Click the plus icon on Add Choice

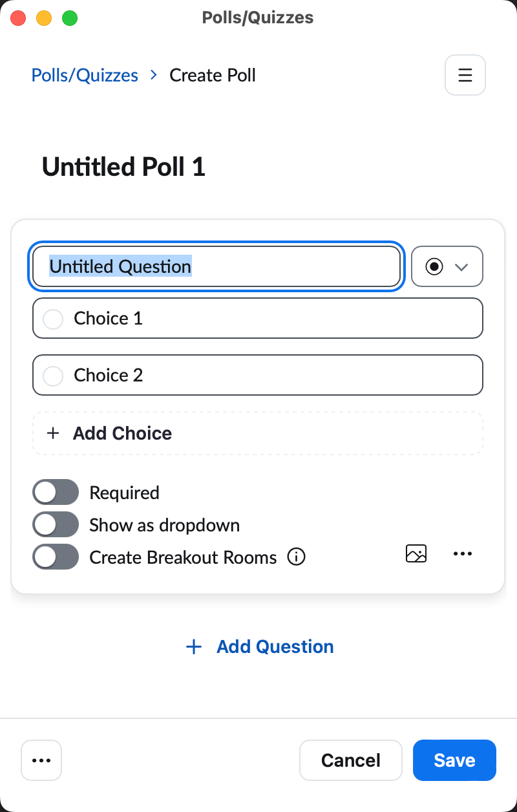tap(52, 433)
